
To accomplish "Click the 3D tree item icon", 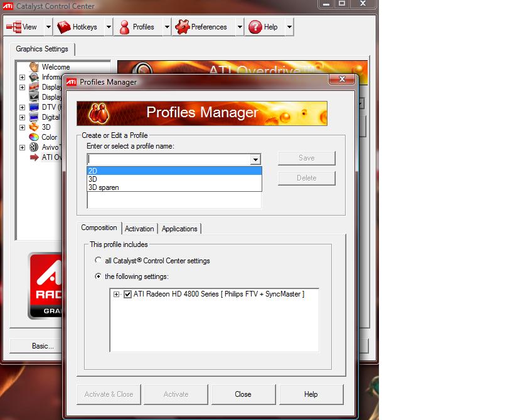I will pyautogui.click(x=34, y=127).
